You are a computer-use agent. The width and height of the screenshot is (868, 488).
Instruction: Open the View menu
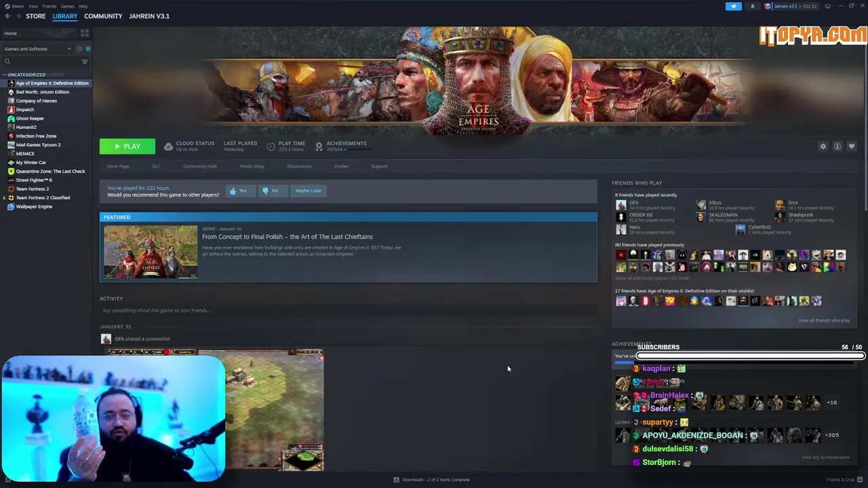tap(33, 6)
